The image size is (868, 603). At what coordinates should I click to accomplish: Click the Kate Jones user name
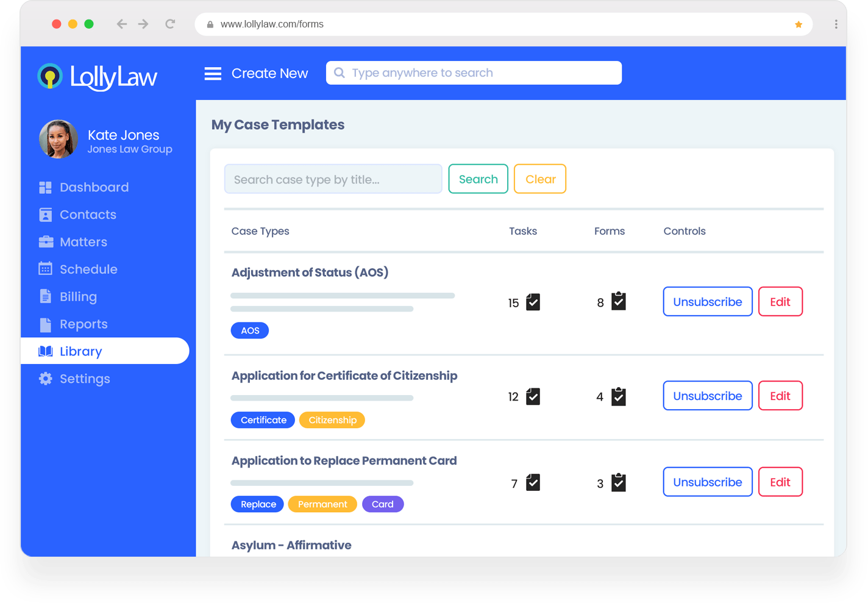[x=124, y=135]
